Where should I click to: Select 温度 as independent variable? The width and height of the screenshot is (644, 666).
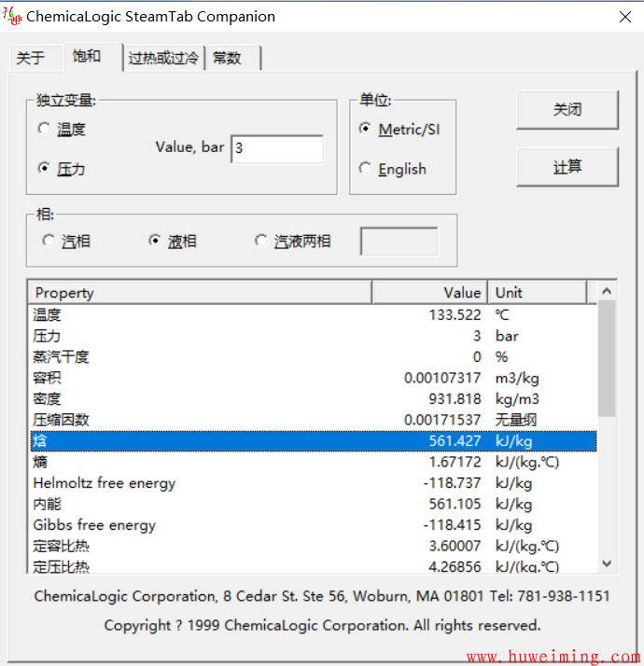coord(62,129)
